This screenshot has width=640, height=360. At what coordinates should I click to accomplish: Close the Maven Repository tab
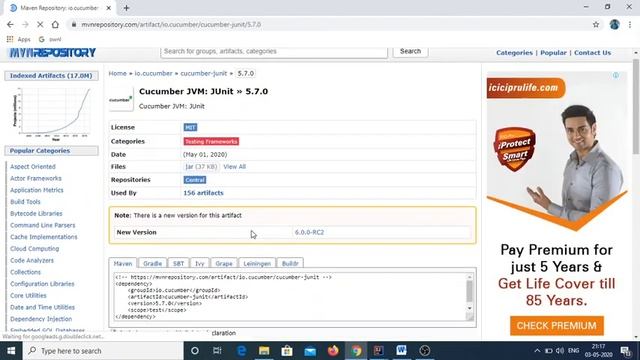click(x=109, y=8)
